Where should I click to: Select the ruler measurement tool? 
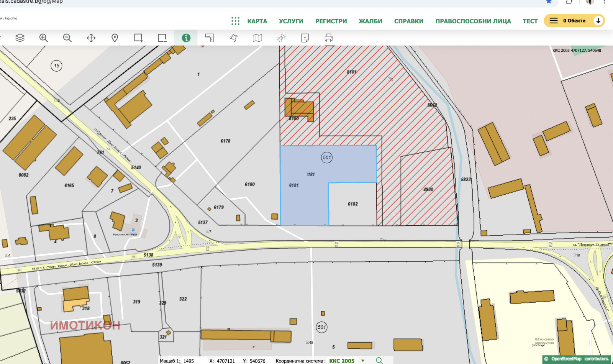(210, 38)
